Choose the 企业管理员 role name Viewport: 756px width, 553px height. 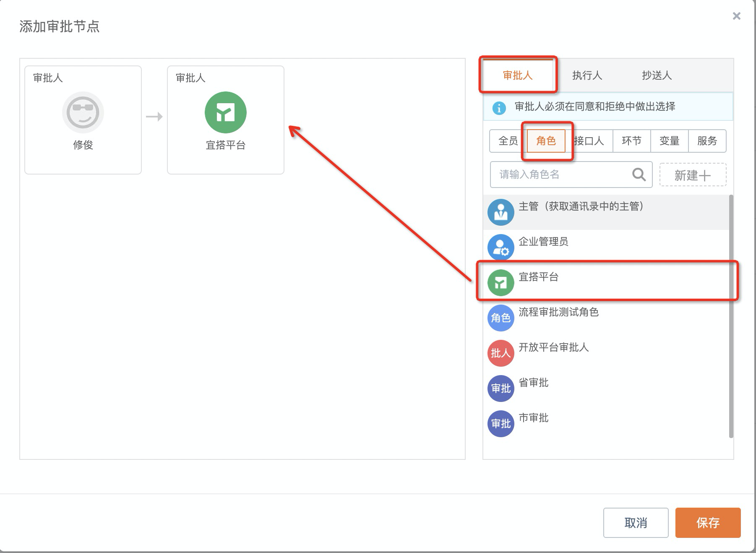(x=543, y=242)
